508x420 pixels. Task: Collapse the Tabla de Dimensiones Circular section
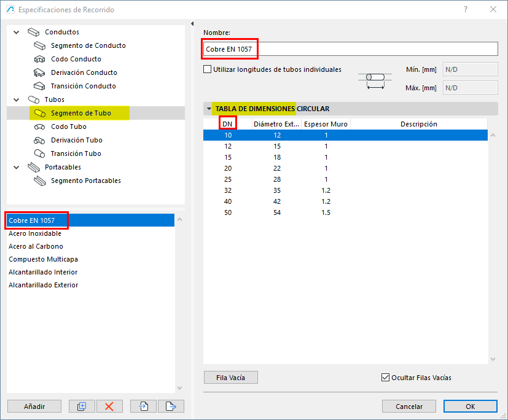(x=209, y=109)
